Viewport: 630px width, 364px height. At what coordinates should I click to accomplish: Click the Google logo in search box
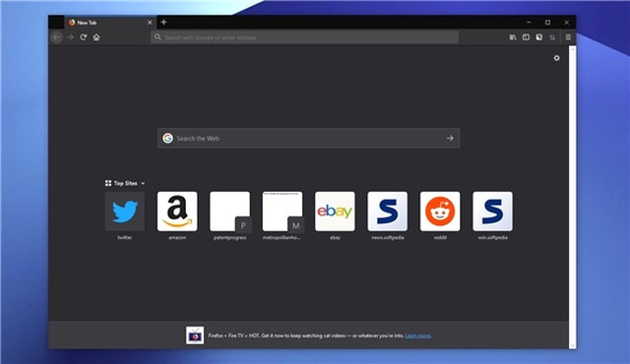coord(167,138)
